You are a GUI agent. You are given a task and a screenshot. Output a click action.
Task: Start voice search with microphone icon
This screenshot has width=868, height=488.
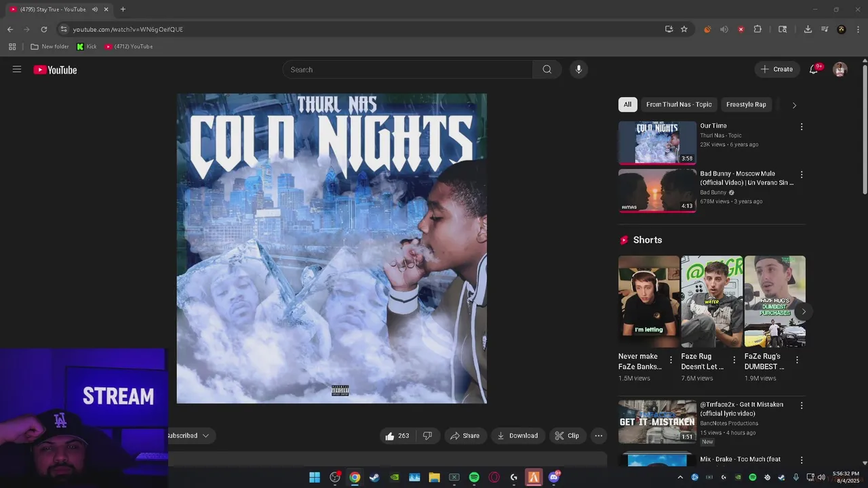(578, 69)
